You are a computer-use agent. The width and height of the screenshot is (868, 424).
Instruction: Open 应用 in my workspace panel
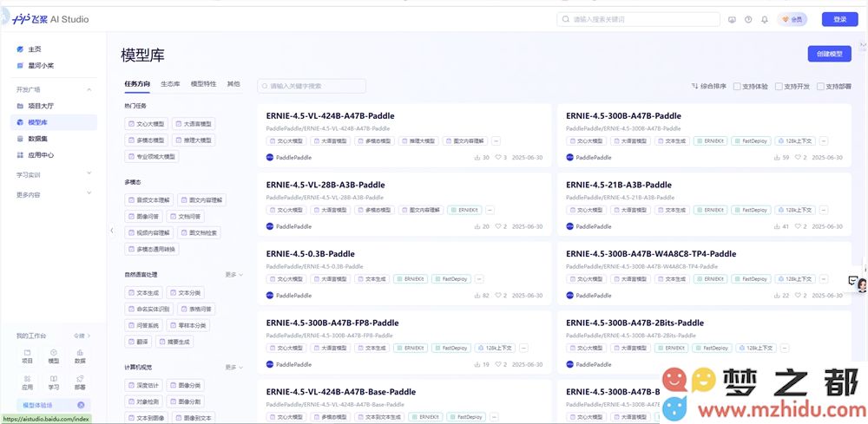coord(27,383)
